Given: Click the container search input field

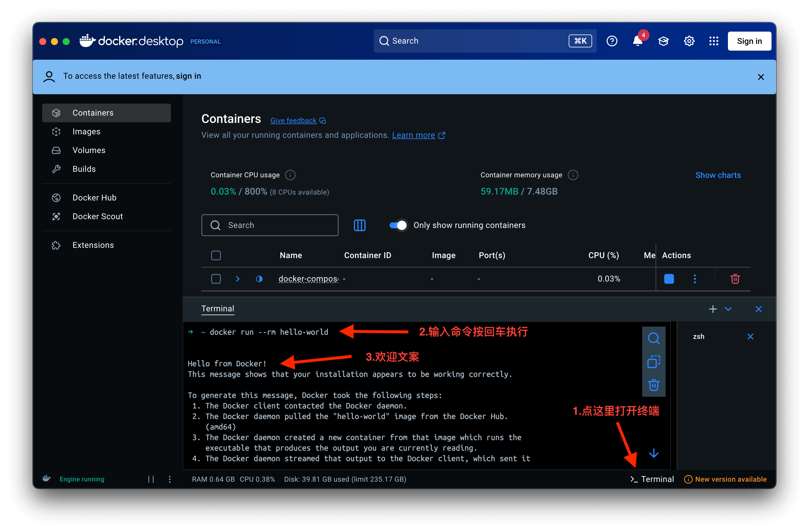Looking at the screenshot, I should [x=270, y=225].
